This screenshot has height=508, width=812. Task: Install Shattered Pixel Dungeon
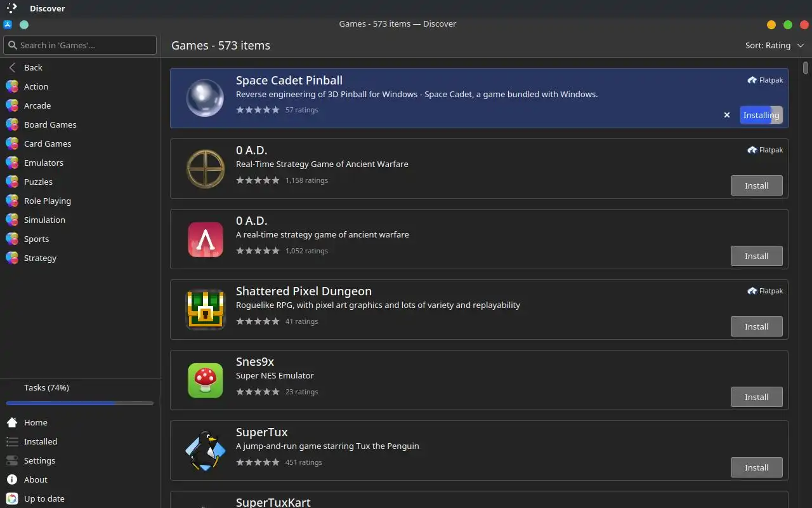[x=756, y=326]
